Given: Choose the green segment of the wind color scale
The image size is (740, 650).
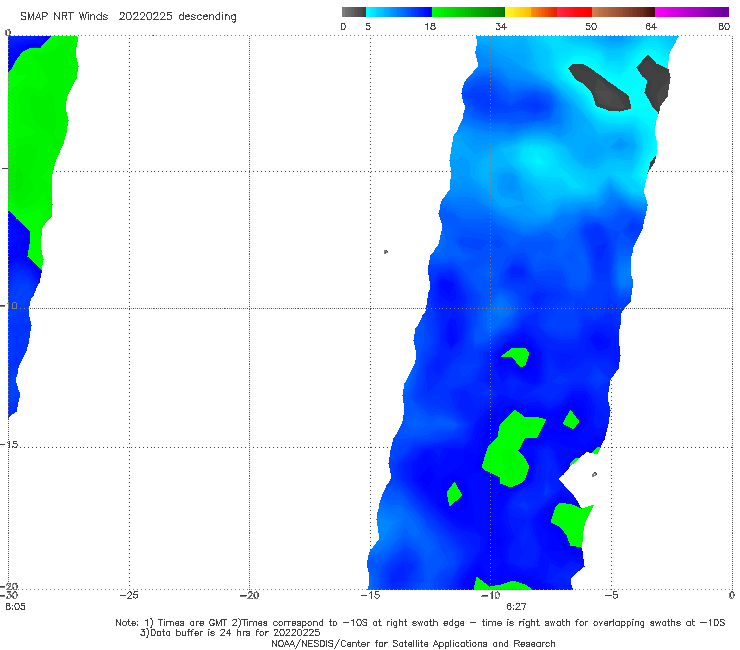Looking at the screenshot, I should click(x=468, y=12).
